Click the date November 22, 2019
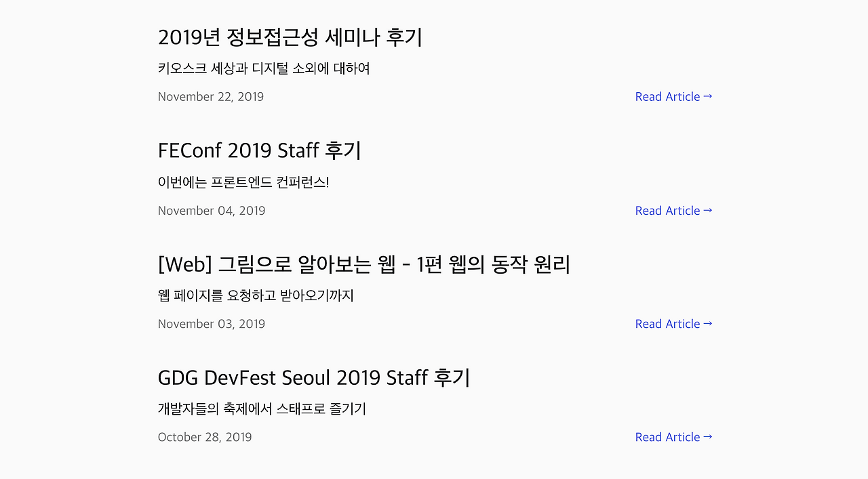The height and width of the screenshot is (479, 868). pyautogui.click(x=211, y=97)
